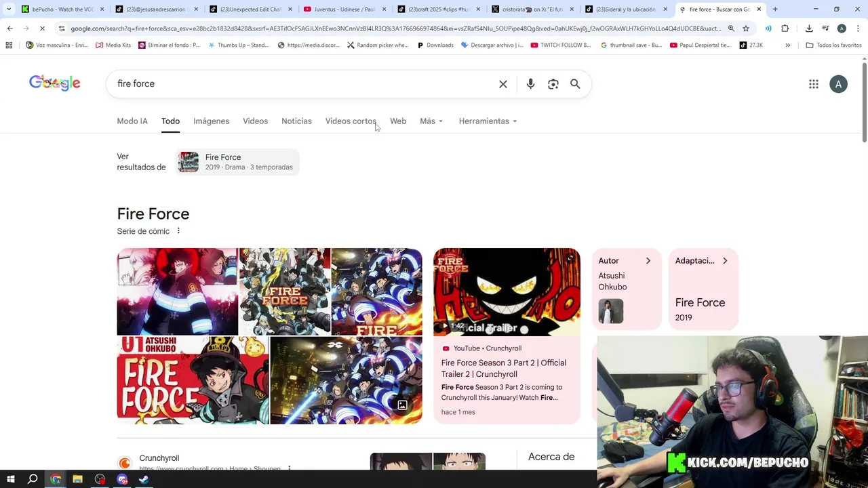This screenshot has width=868, height=488.
Task: Go to the Google logo homepage
Action: (x=55, y=83)
